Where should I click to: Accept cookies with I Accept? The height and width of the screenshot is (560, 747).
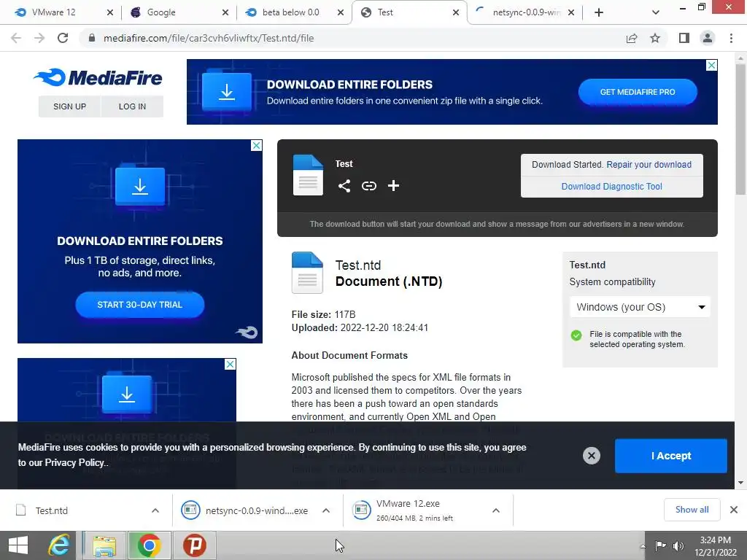pos(671,456)
